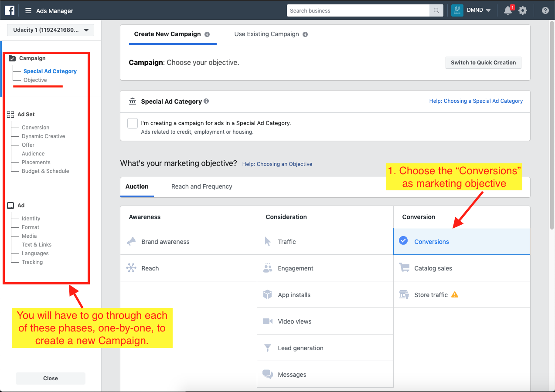Click the Facebook logo icon

[x=10, y=10]
